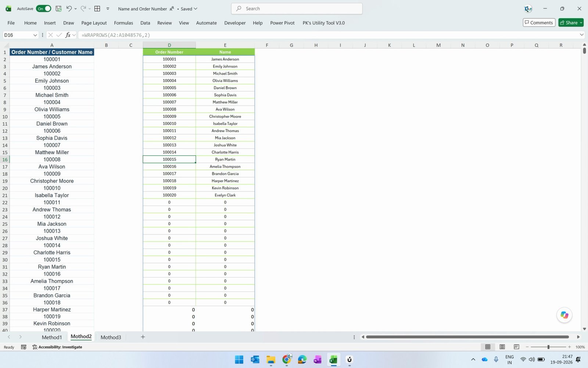The height and width of the screenshot is (368, 588).
Task: Switch to the Home tab
Action: click(x=31, y=23)
